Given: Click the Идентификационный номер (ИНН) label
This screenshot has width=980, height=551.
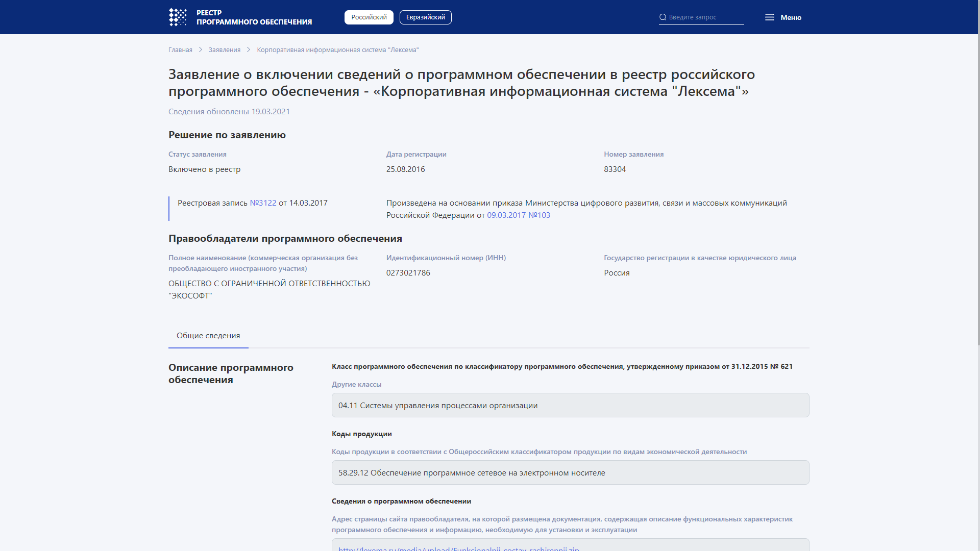Looking at the screenshot, I should coord(446,258).
